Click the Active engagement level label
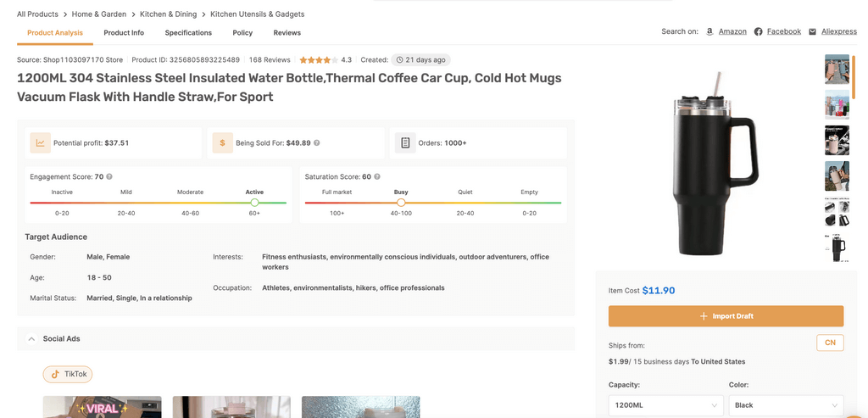This screenshot has width=868, height=418. 254,192
